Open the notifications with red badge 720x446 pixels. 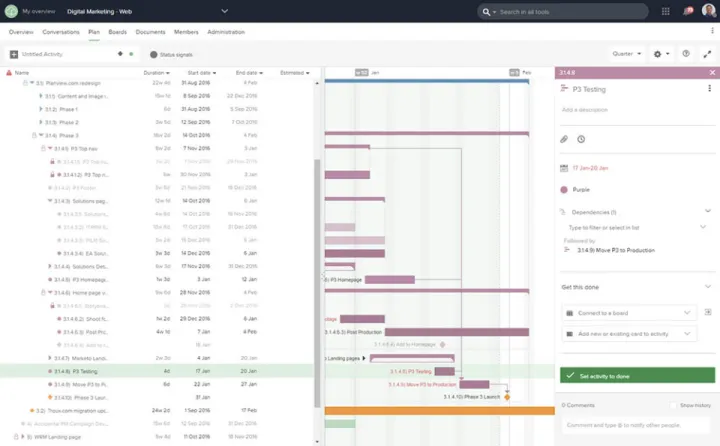(688, 11)
